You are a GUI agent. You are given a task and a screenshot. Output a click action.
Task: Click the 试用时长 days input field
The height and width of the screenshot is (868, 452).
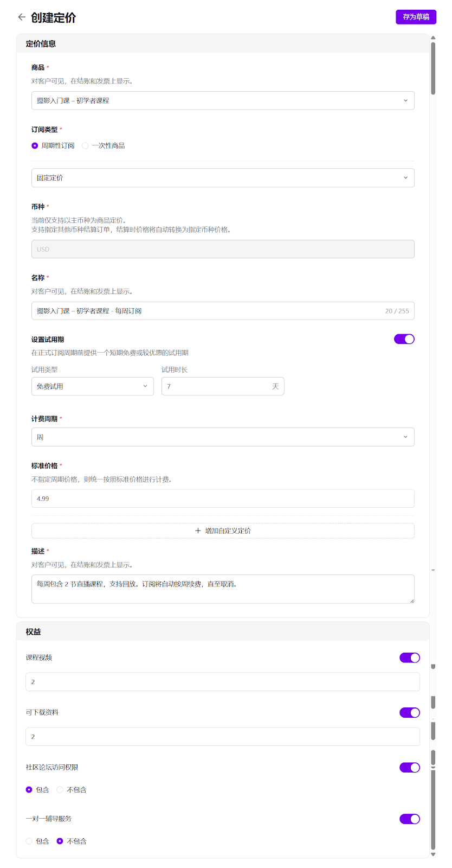(x=217, y=386)
